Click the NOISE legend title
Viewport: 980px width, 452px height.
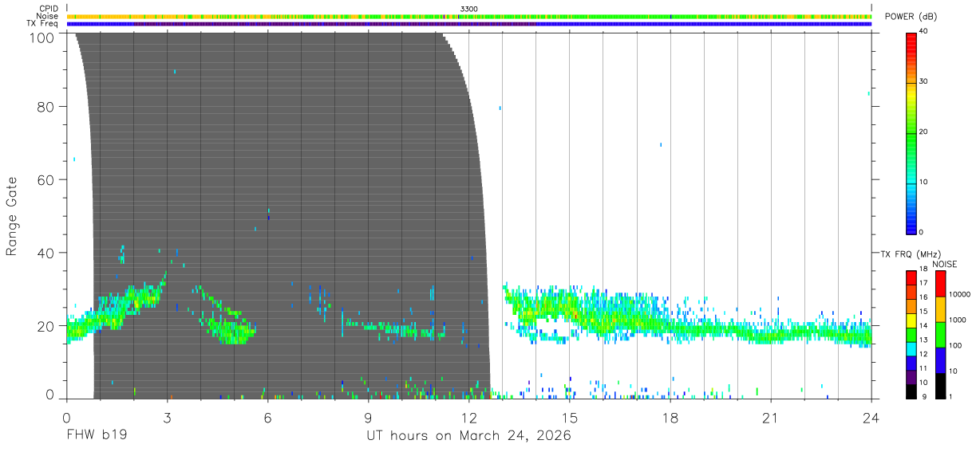click(944, 264)
